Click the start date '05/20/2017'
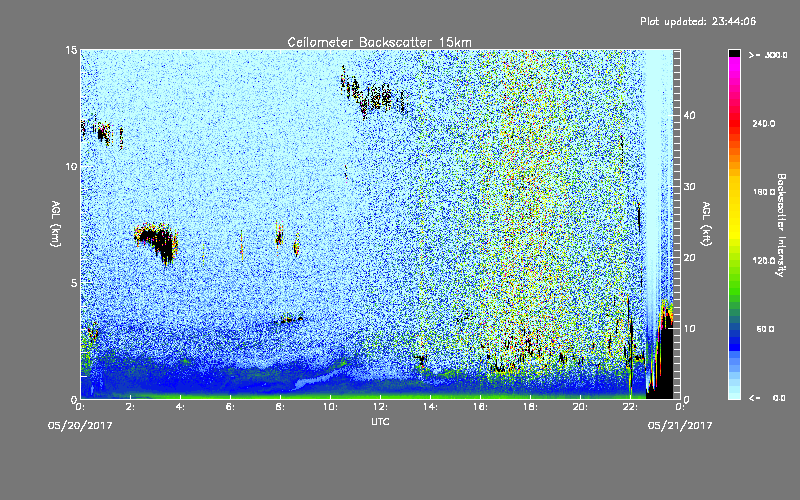Screen dimensions: 800x500 (x=80, y=426)
